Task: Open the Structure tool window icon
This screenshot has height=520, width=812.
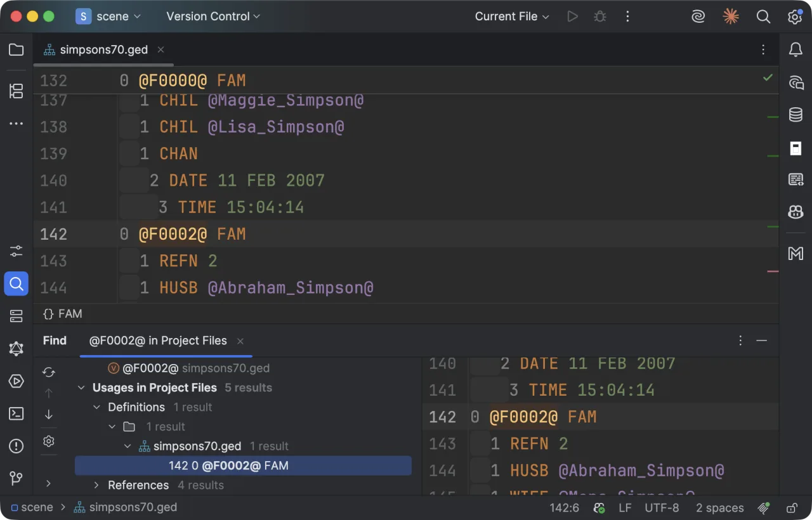Action: (16, 91)
